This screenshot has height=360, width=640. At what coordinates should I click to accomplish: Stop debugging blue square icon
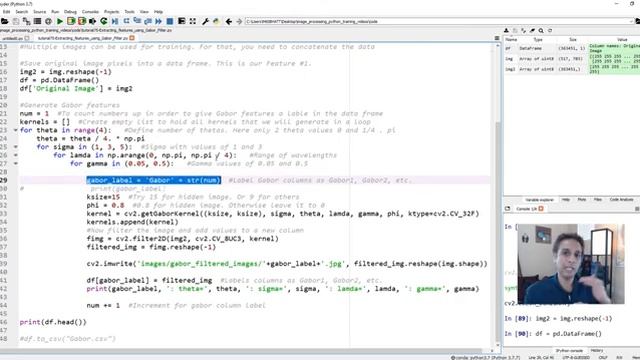coord(170,21)
